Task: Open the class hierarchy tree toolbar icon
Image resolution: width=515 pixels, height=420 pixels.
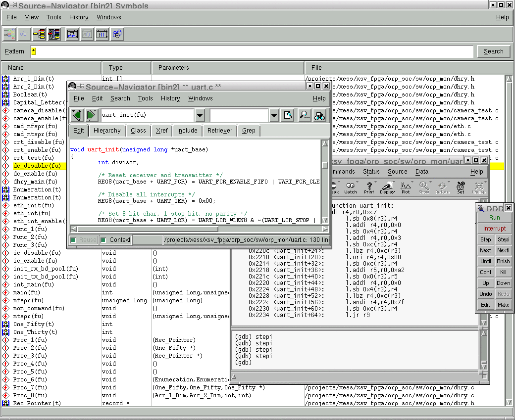Action: [x=39, y=34]
